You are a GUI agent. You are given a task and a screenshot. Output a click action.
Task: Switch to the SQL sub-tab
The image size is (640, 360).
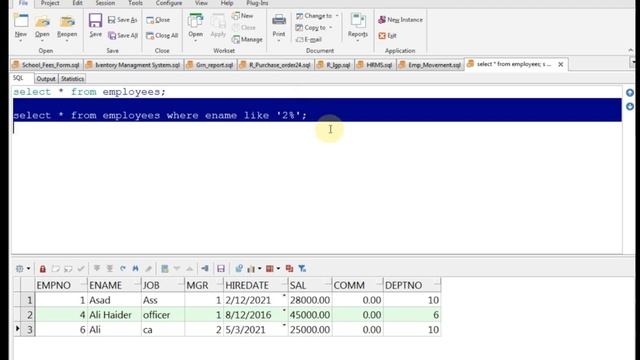(x=18, y=78)
